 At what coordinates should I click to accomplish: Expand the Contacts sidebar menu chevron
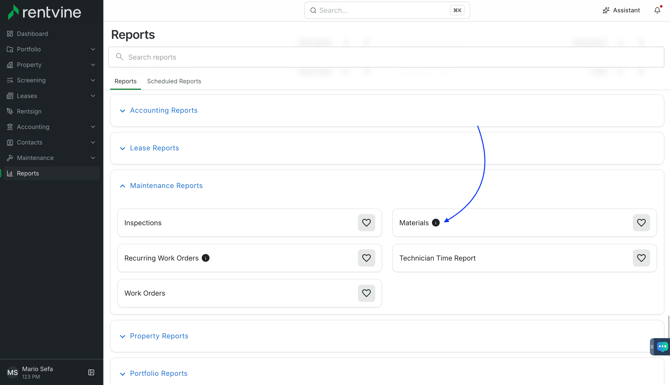tap(93, 142)
